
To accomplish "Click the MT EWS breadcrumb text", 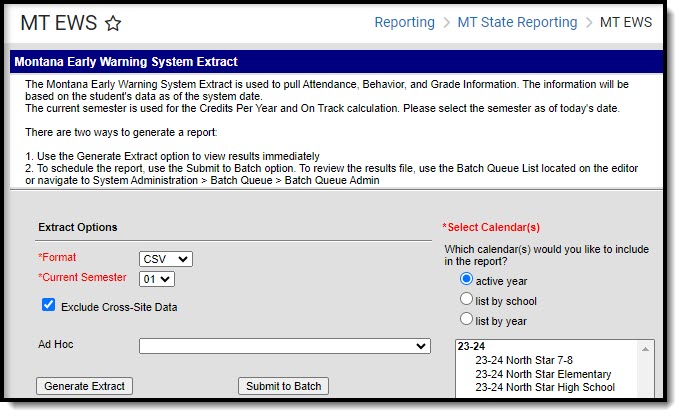I will click(626, 22).
